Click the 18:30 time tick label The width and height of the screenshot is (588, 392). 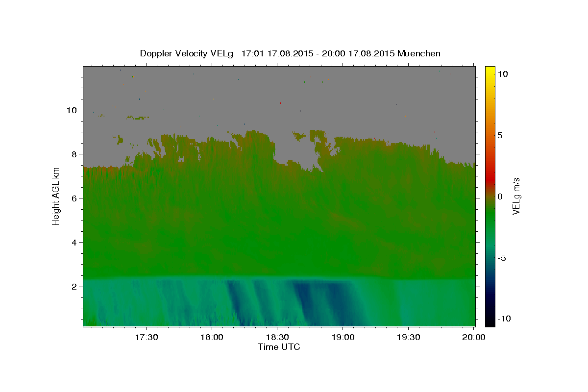277,337
